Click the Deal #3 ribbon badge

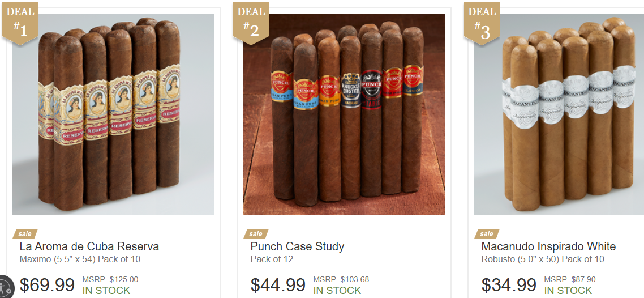click(482, 23)
